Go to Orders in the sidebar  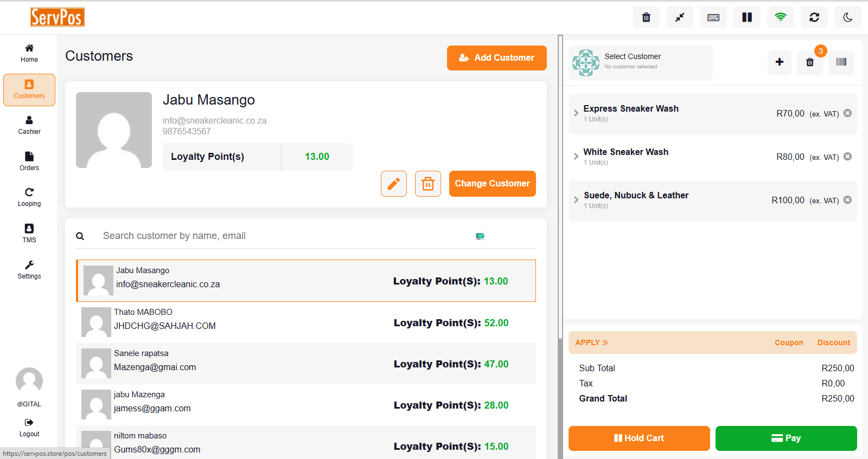[x=29, y=161]
